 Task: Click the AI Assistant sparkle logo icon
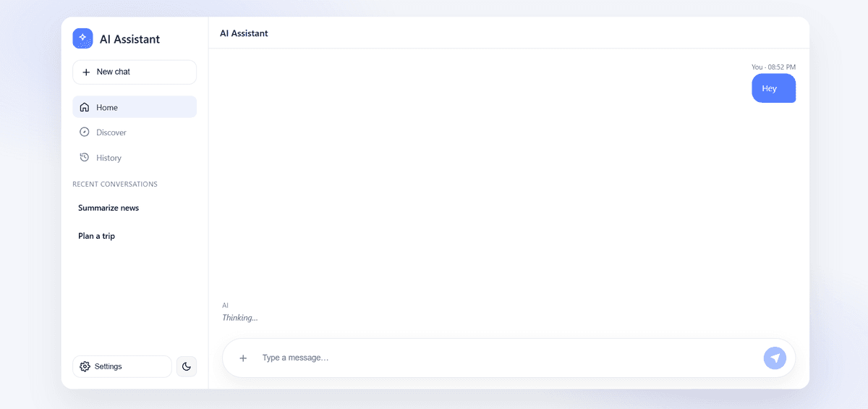pos(82,38)
